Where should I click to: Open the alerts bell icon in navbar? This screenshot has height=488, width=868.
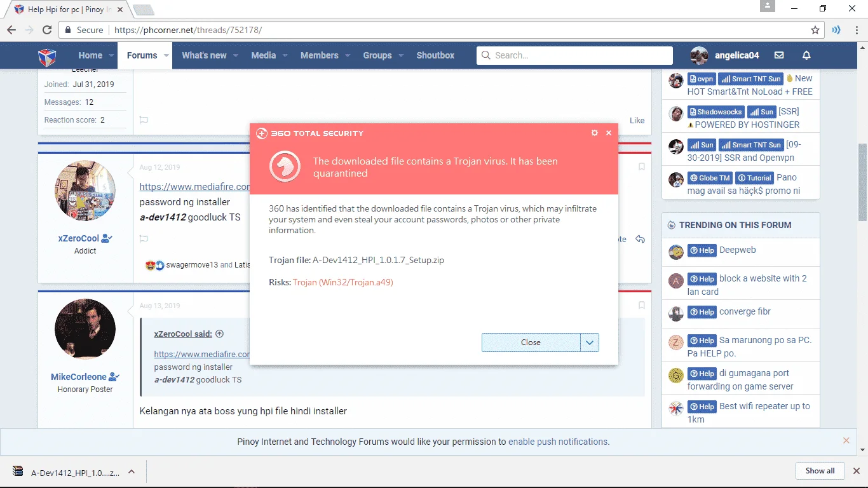[x=806, y=55]
